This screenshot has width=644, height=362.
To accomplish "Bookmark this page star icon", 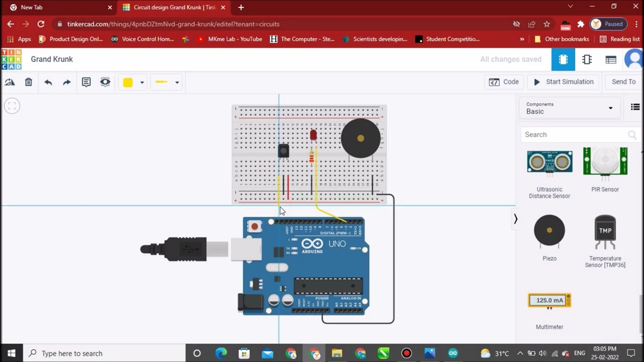I will (x=547, y=24).
